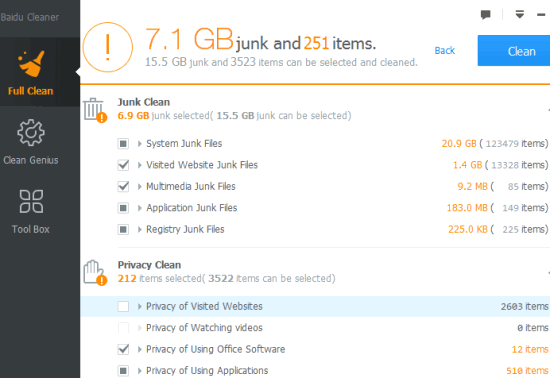Screen dimensions: 550x378
Task: Expand Privacy of Using Applications arrow
Action: (140, 371)
